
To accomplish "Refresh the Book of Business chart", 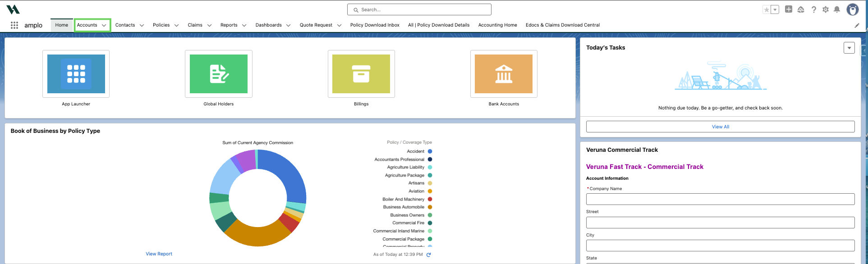I will (x=429, y=255).
